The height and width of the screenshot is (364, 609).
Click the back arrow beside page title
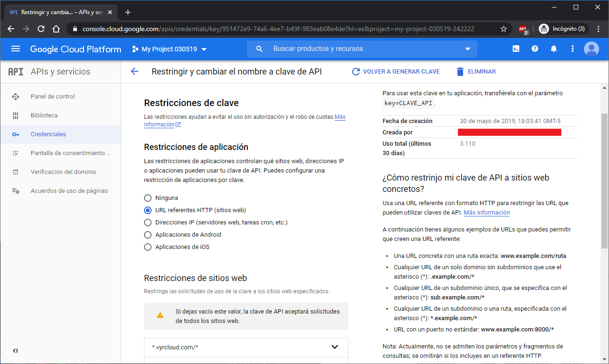(135, 72)
